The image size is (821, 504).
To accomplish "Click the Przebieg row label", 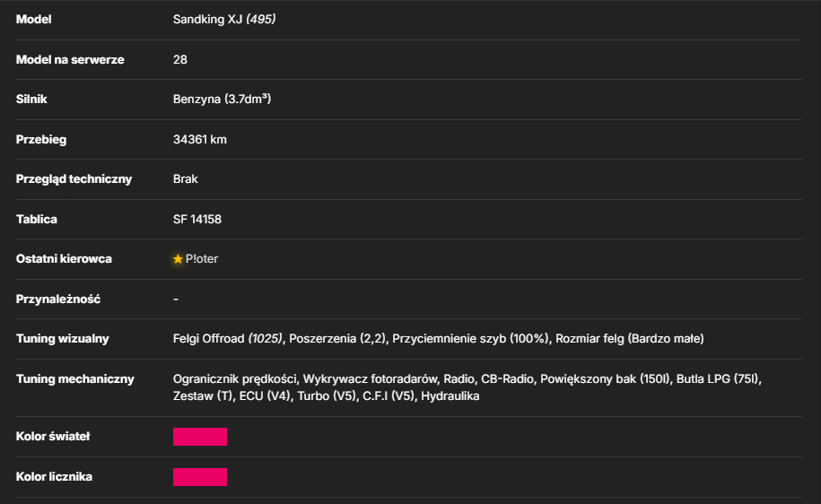I will coord(41,139).
